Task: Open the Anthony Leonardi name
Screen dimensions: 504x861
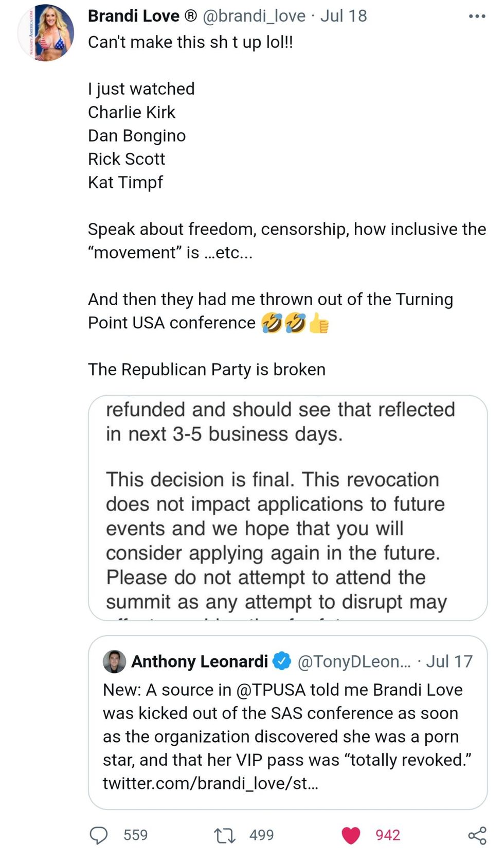Action: coord(200,661)
